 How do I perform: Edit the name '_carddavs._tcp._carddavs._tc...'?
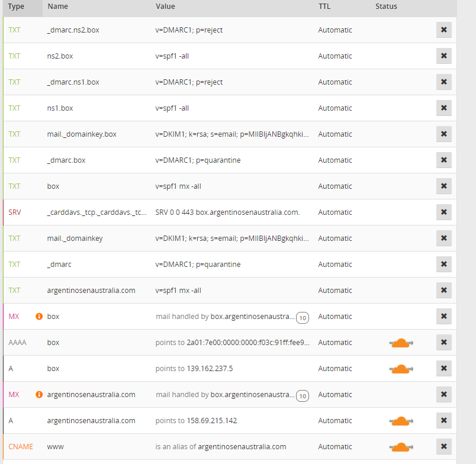point(97,212)
